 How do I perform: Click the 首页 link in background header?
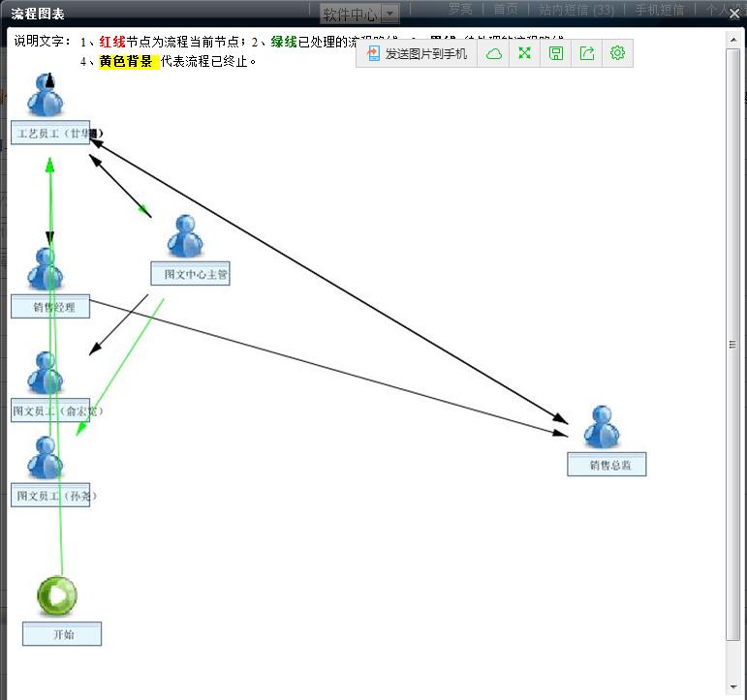[x=506, y=9]
